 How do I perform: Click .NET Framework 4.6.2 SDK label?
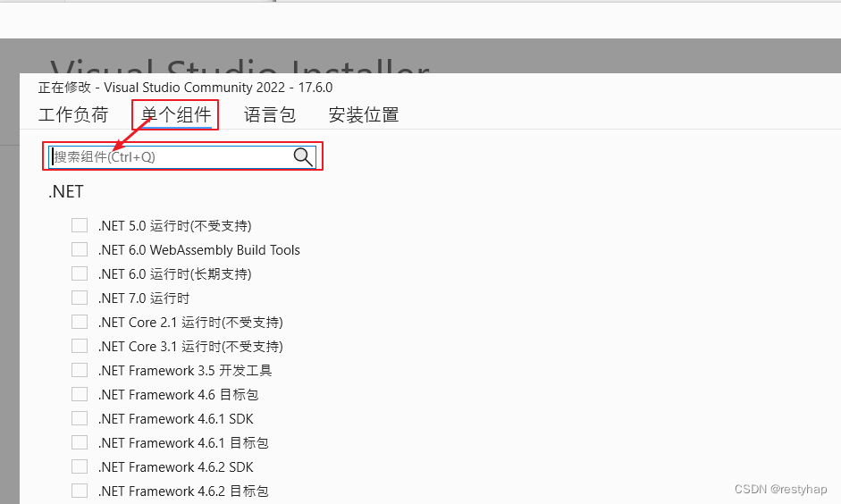[175, 467]
